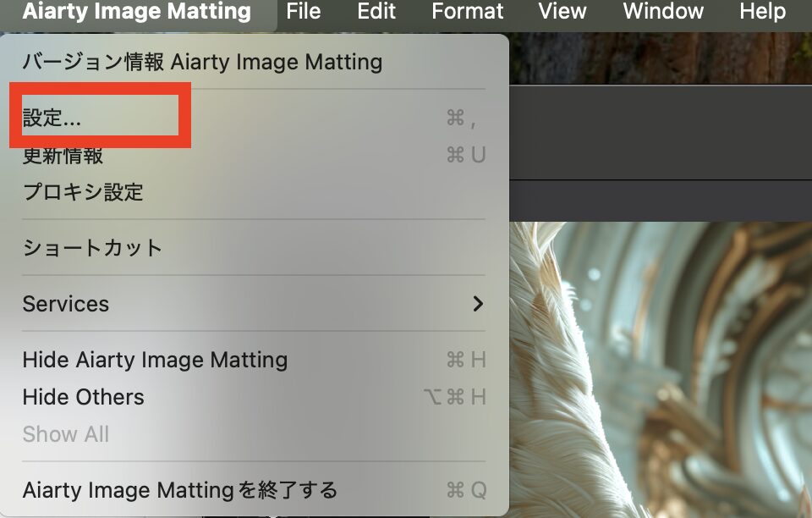Click the feathered image preview in canvas
The height and width of the screenshot is (518, 812).
(661, 370)
